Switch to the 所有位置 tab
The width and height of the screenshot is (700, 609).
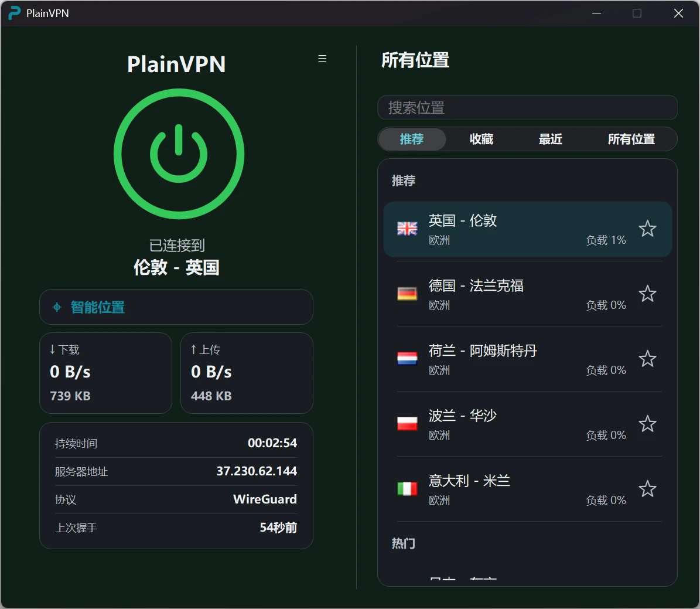click(x=631, y=139)
